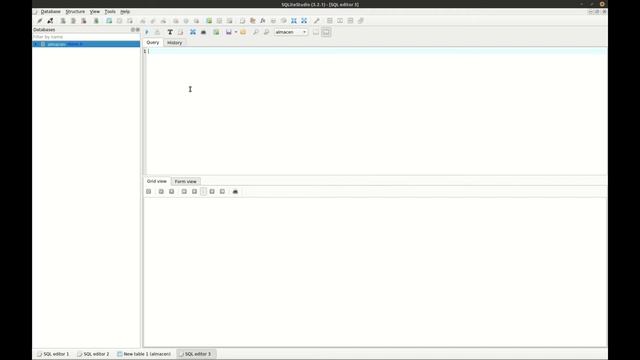Click the Filter by name field
Viewport: 640px width, 360px height.
coord(86,37)
